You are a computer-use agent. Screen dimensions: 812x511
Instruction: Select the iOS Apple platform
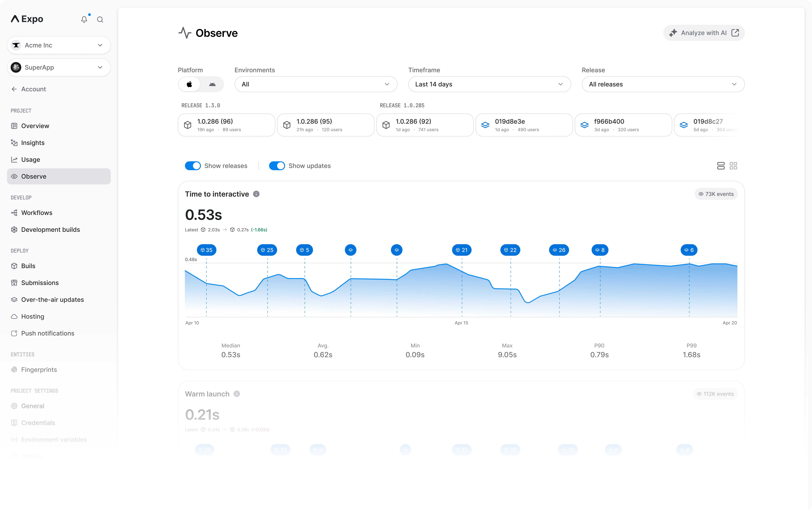tap(189, 84)
